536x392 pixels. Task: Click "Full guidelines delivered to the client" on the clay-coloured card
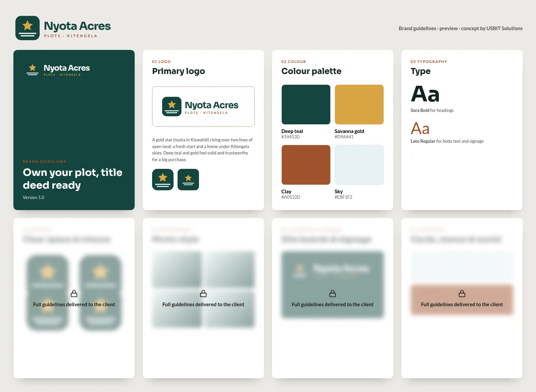pos(462,305)
